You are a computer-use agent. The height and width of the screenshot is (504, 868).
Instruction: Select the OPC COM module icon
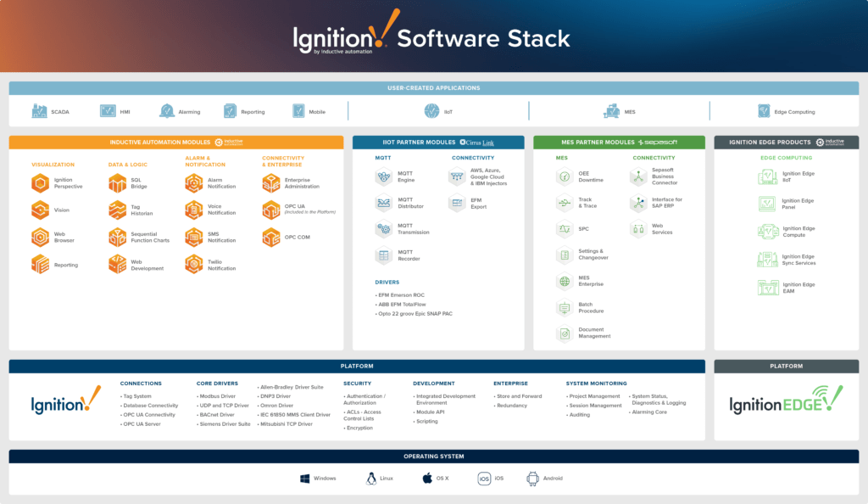coord(271,237)
